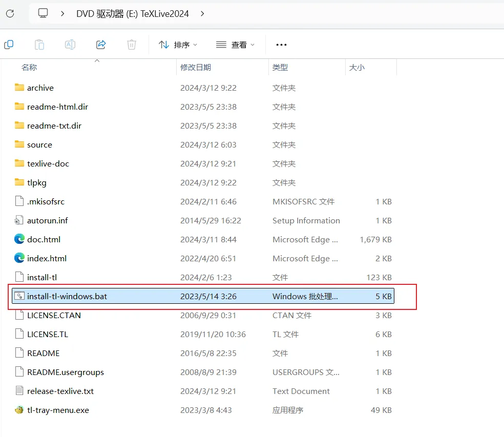Sort by the 大小 column header

(357, 67)
